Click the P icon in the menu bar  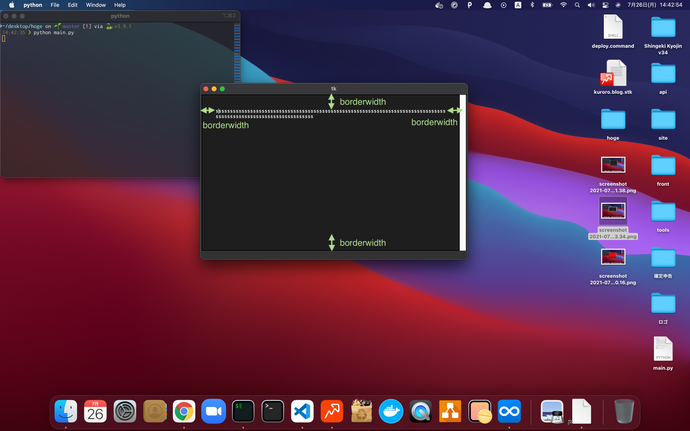(470, 5)
